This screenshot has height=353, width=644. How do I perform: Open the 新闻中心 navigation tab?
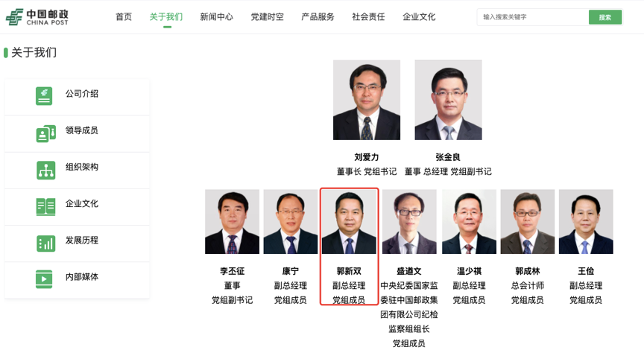tap(216, 17)
